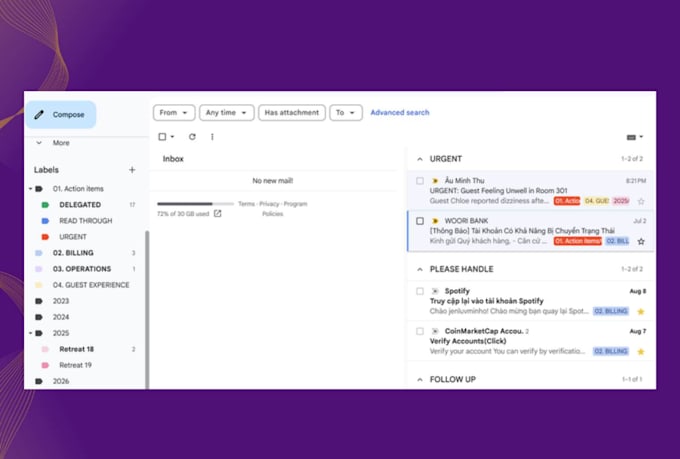Collapse the URGENT section
The width and height of the screenshot is (680, 459).
420,159
